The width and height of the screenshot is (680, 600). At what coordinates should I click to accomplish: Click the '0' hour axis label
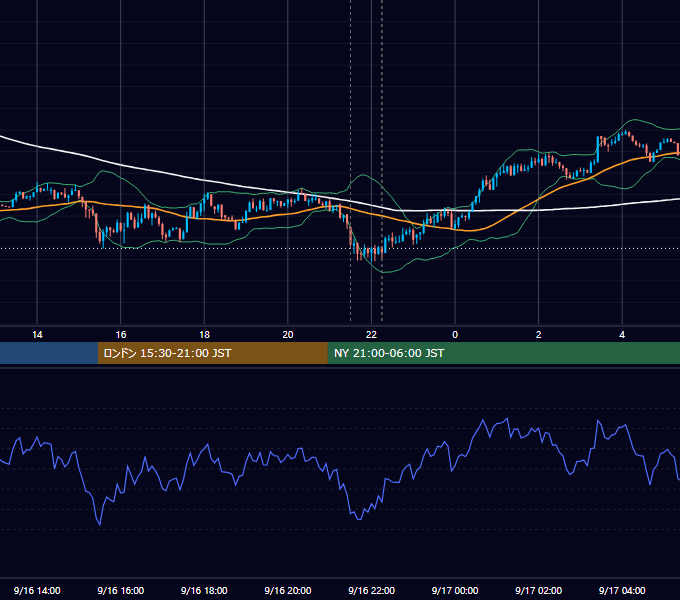tap(455, 335)
